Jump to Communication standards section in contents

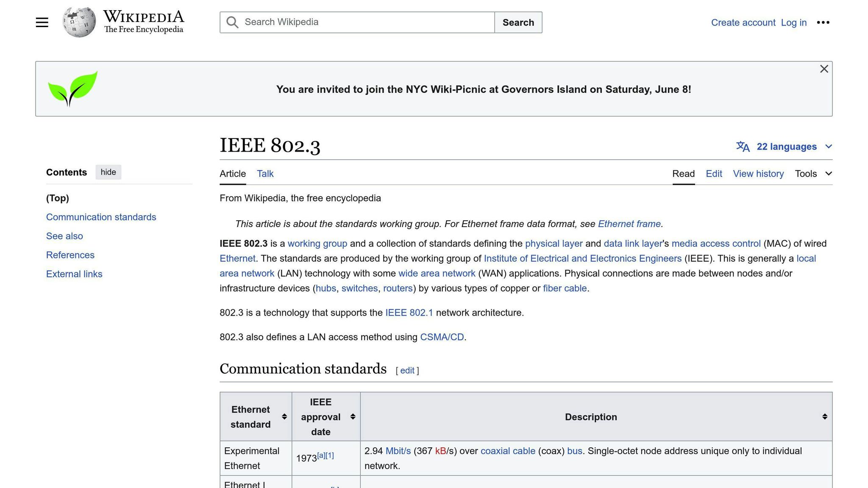pos(101,217)
